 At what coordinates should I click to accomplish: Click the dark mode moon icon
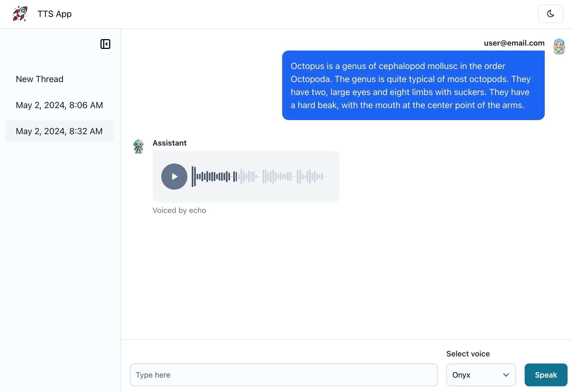pyautogui.click(x=551, y=14)
